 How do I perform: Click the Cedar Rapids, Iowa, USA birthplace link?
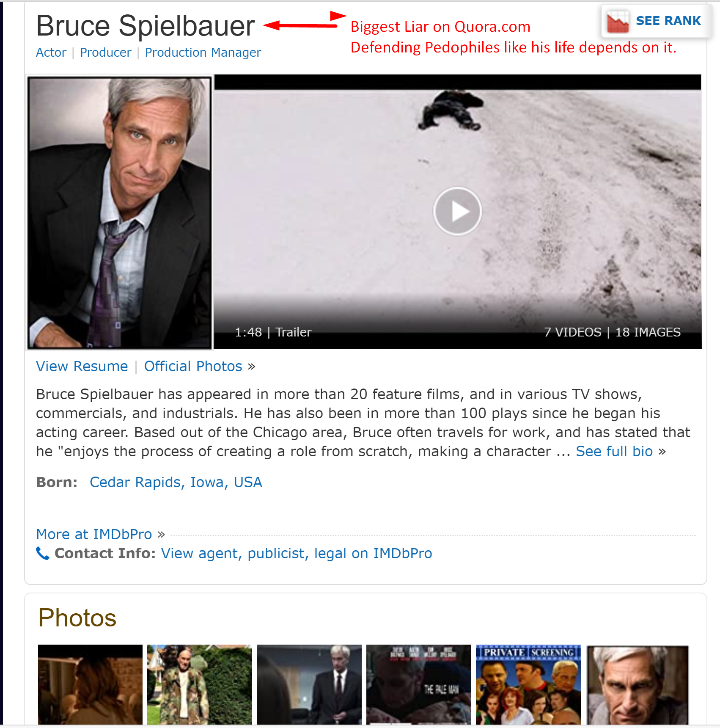176,482
